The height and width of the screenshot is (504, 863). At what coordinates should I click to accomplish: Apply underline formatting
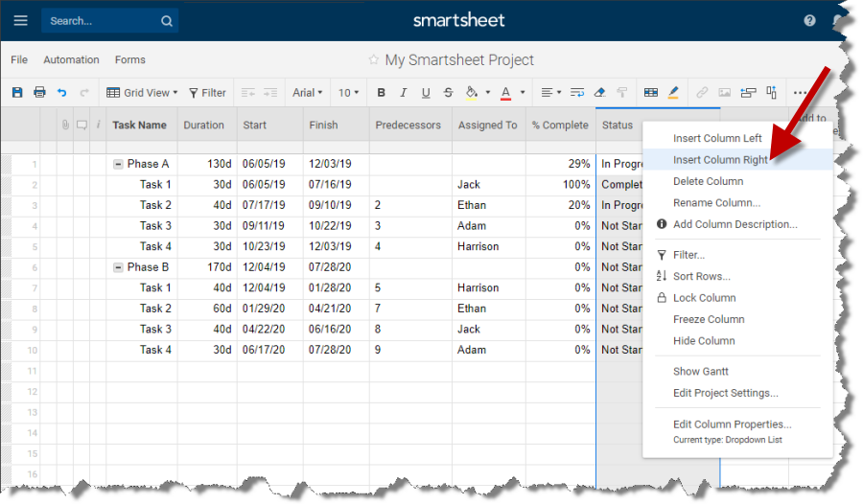pos(426,93)
